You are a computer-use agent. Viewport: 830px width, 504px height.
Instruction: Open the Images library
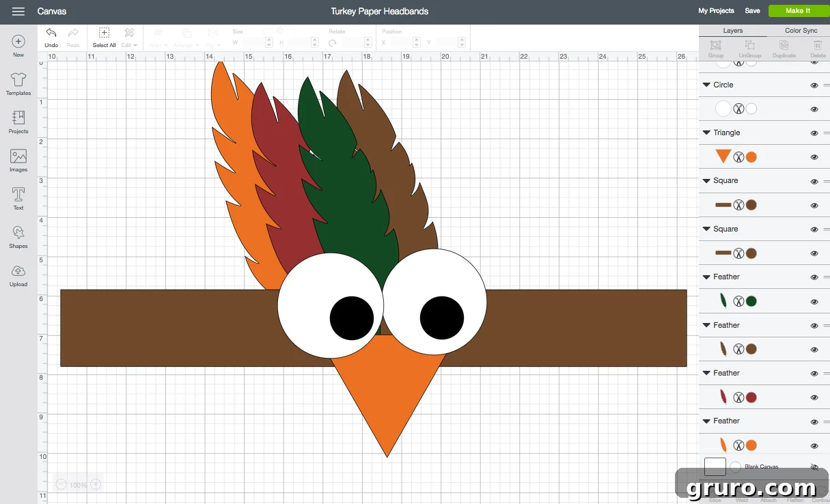[x=18, y=160]
